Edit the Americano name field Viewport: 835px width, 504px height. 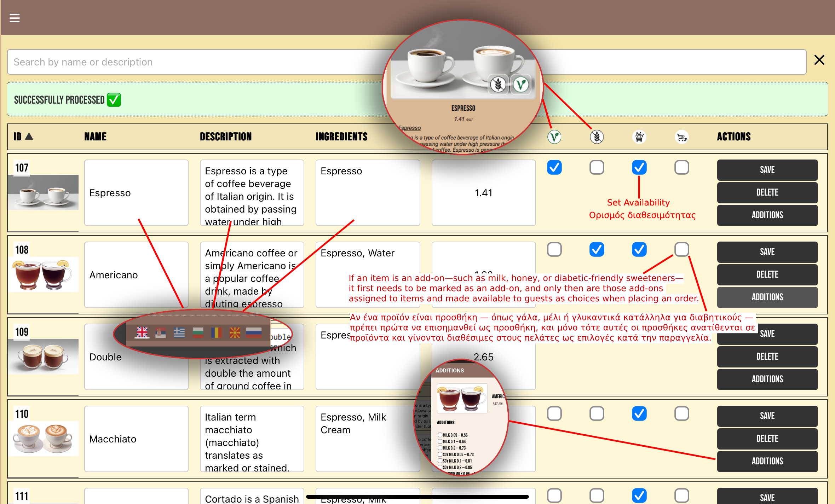coord(136,275)
